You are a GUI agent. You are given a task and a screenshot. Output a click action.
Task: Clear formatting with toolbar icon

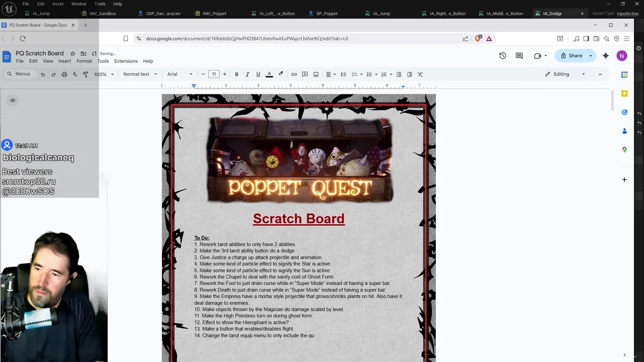click(420, 74)
